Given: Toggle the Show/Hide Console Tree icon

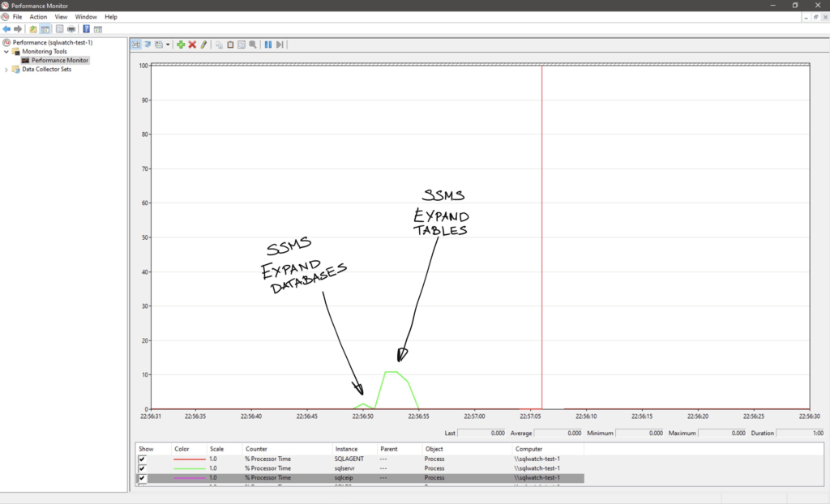Looking at the screenshot, I should tap(45, 29).
